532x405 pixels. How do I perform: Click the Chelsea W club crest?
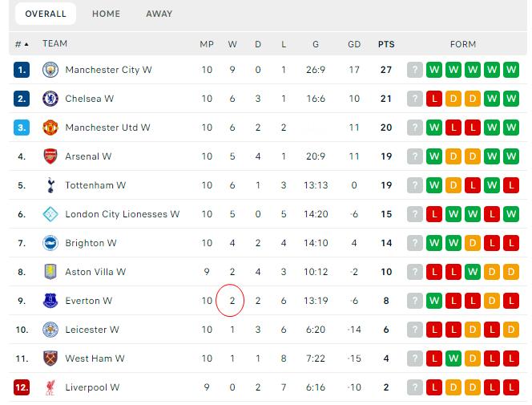click(50, 99)
